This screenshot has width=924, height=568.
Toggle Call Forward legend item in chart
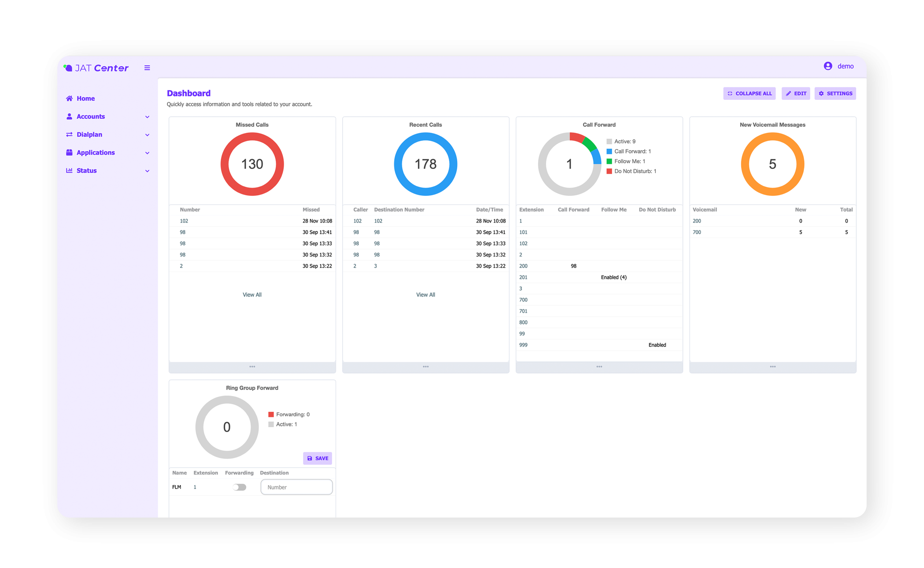pyautogui.click(x=632, y=151)
